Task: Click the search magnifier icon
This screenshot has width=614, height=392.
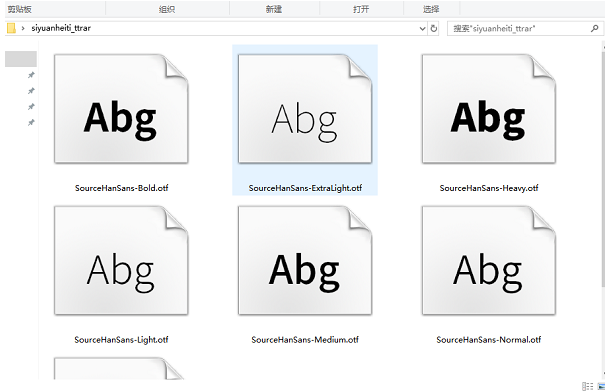Action: 595,28
